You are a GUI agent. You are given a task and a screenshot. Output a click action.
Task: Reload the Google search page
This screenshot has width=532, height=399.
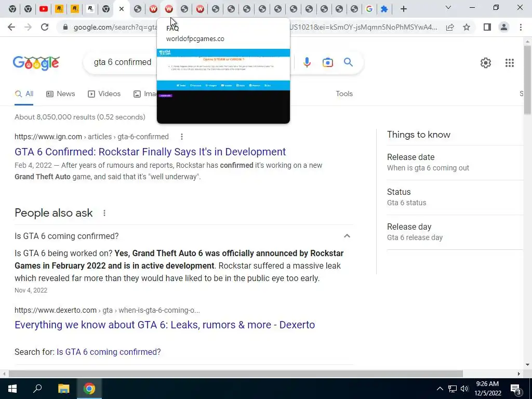(45, 27)
